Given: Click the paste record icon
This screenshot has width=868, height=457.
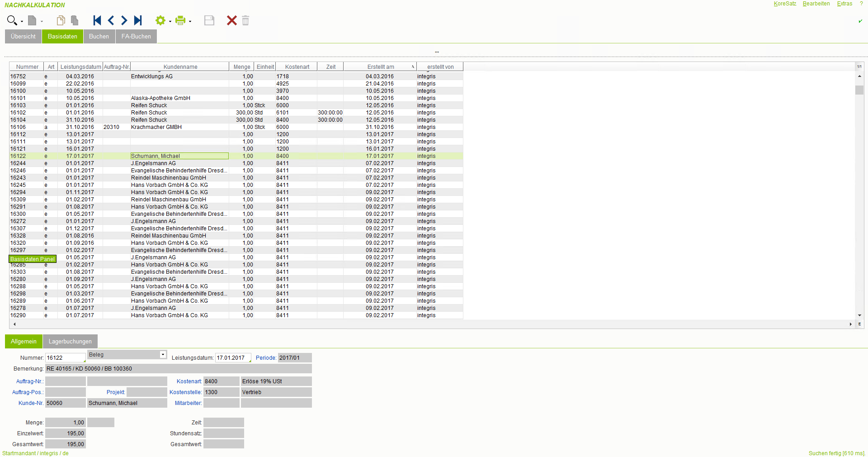Looking at the screenshot, I should tap(75, 20).
